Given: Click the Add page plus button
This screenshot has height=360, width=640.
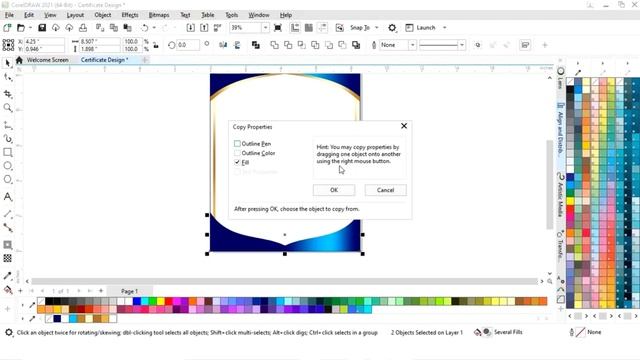Looking at the screenshot, I should pos(101,291).
